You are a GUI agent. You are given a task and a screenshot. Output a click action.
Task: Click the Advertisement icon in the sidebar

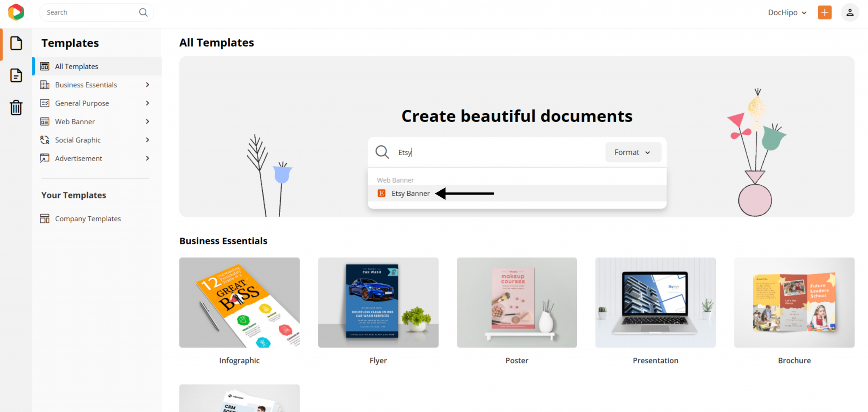point(45,158)
